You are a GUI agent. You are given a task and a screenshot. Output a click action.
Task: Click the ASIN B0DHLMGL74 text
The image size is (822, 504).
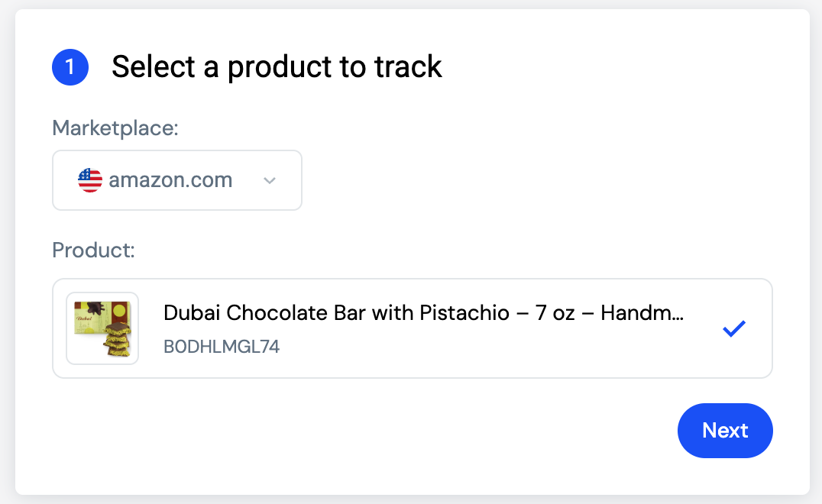222,346
